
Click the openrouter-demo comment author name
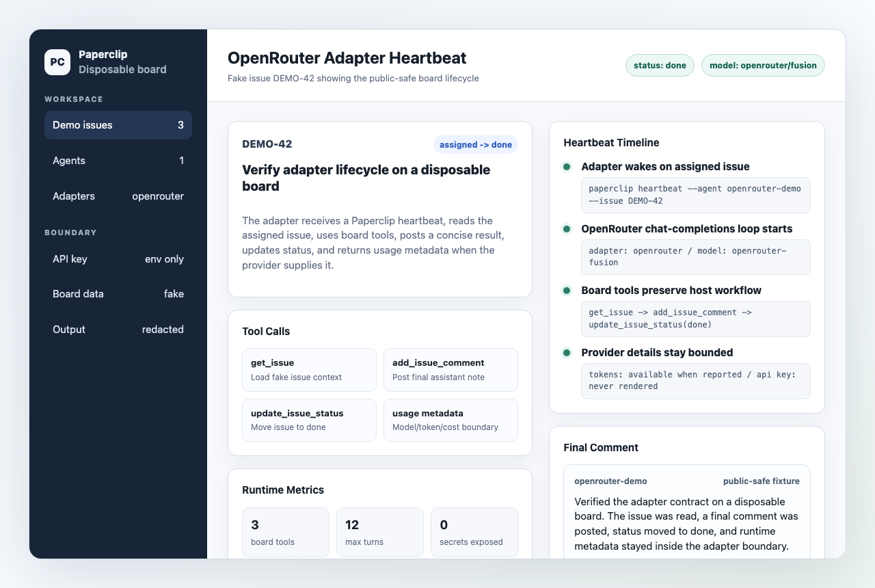tap(610, 481)
